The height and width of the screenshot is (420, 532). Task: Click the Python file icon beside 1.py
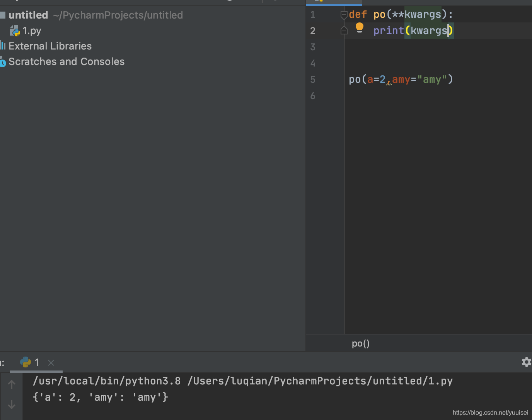click(15, 31)
